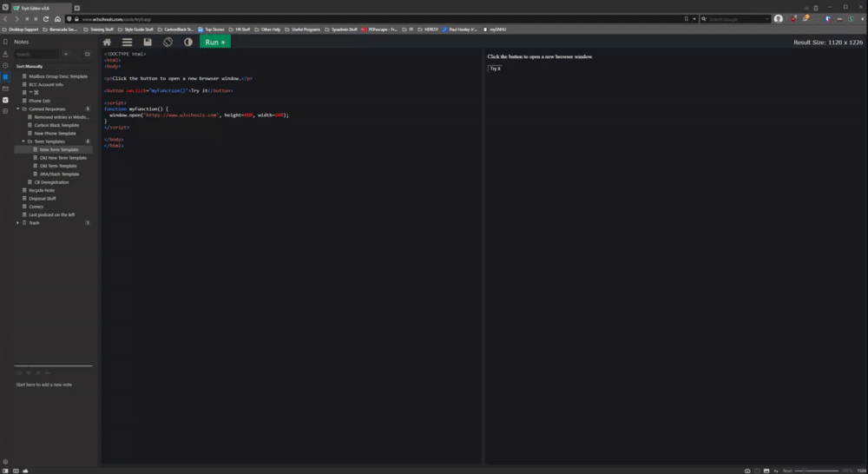Image resolution: width=868 pixels, height=474 pixels.
Task: Go forward in browser history
Action: (16, 19)
